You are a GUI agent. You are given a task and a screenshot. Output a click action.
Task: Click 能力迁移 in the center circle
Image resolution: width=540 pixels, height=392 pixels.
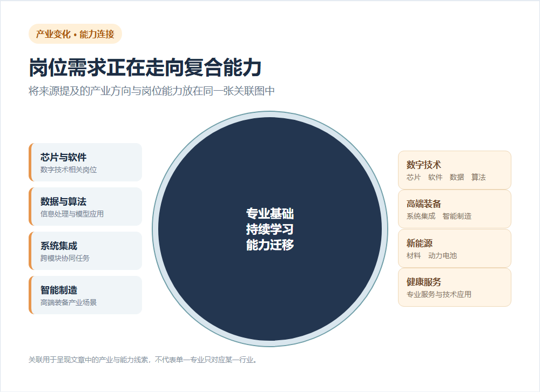pyautogui.click(x=269, y=245)
